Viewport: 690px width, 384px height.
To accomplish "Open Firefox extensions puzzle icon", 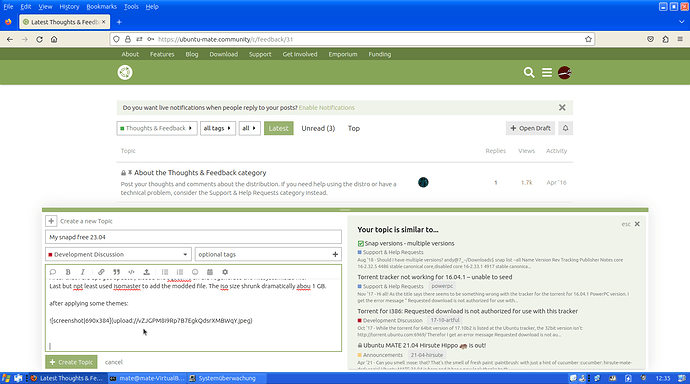I will click(665, 39).
